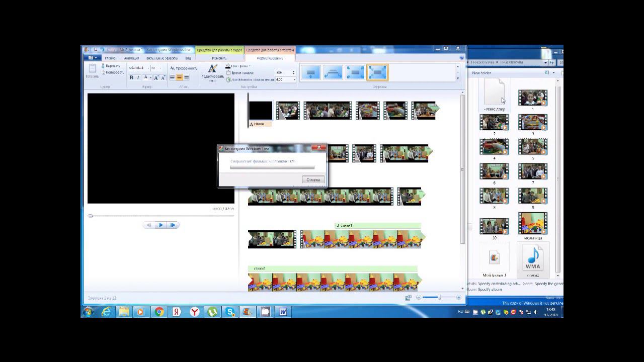Toggle the thumbnail view icon in status bar
644x362 pixels.
pos(408,298)
